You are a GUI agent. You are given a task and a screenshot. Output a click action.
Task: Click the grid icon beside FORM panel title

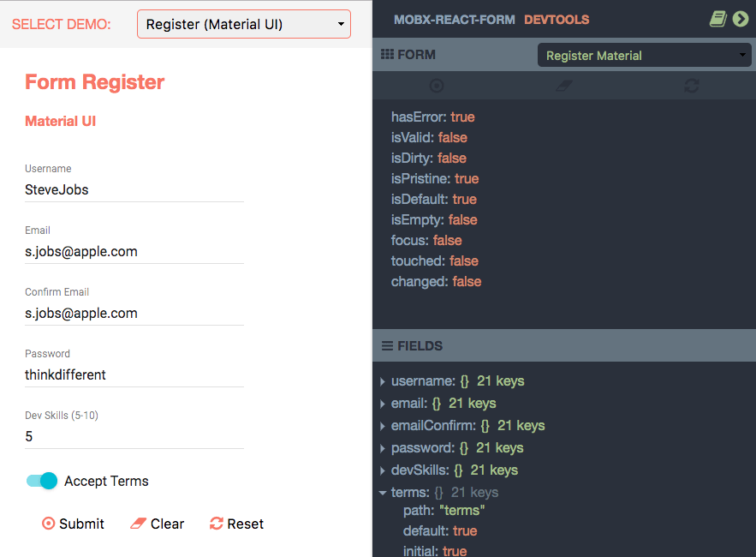coord(388,54)
